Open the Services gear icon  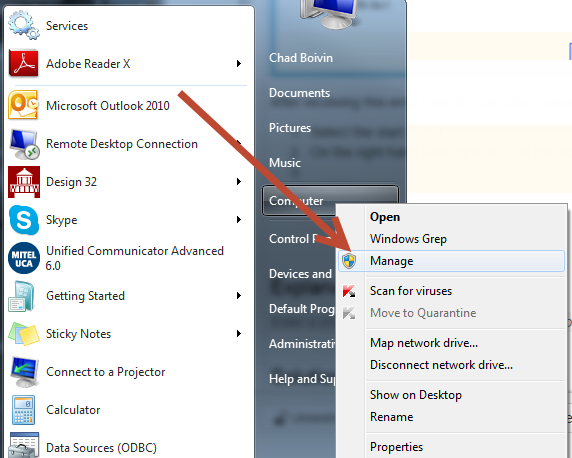[24, 25]
